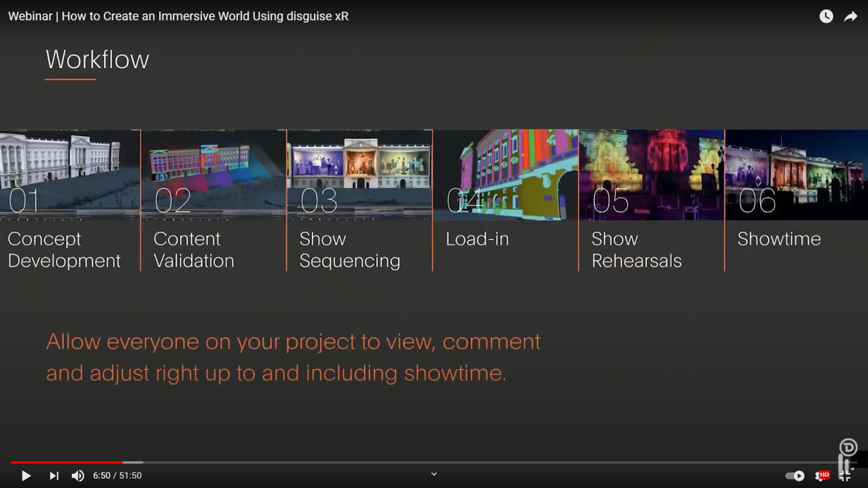Play the webinar video

[x=26, y=476]
